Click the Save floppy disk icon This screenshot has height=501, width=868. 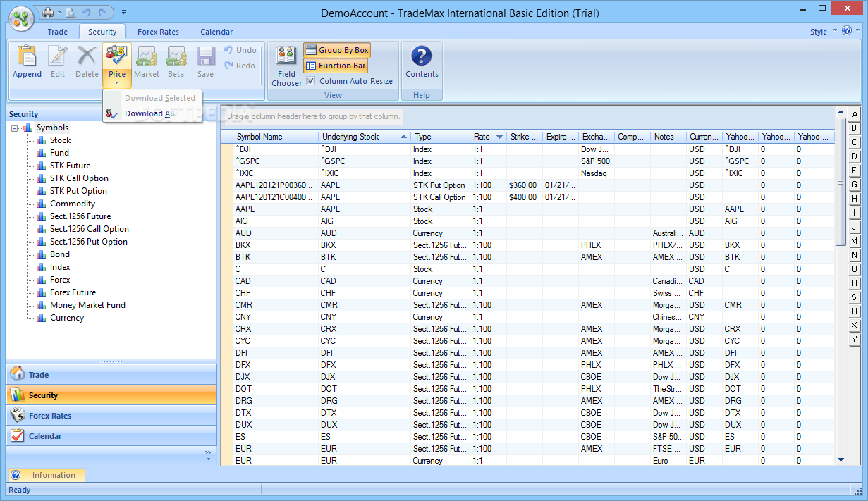point(205,56)
